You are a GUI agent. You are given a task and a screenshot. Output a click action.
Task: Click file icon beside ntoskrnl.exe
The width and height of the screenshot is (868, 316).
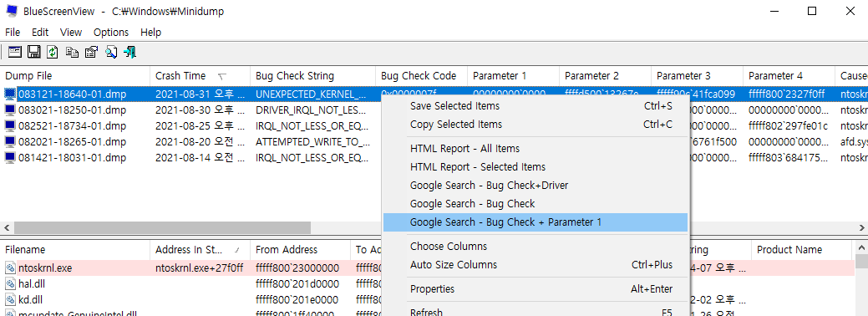tap(10, 268)
